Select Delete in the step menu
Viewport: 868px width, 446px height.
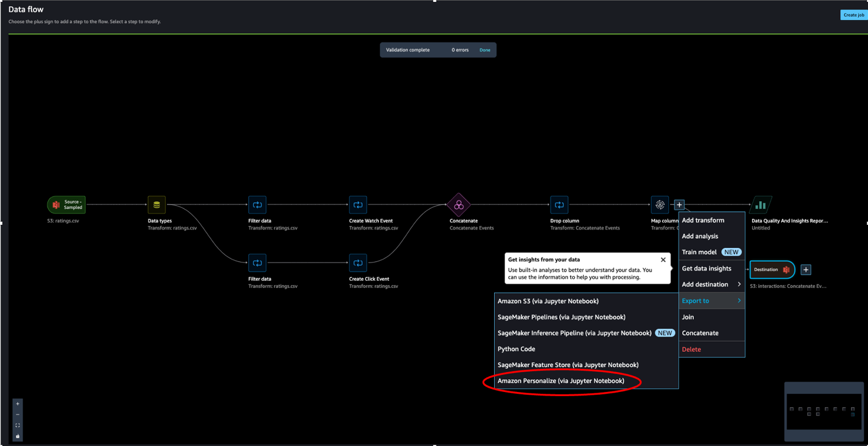click(x=711, y=349)
